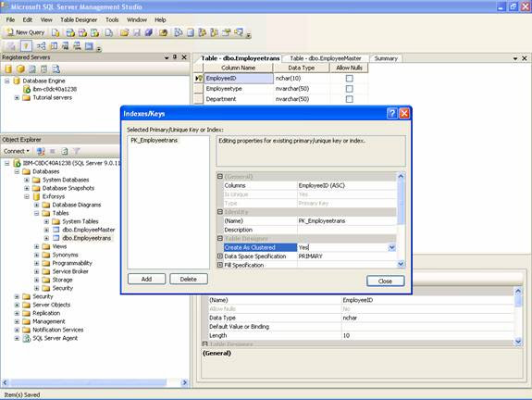Open a Database Engine Query from the toolbar
This screenshot has width=532, height=400.
pyautogui.click(x=56, y=32)
